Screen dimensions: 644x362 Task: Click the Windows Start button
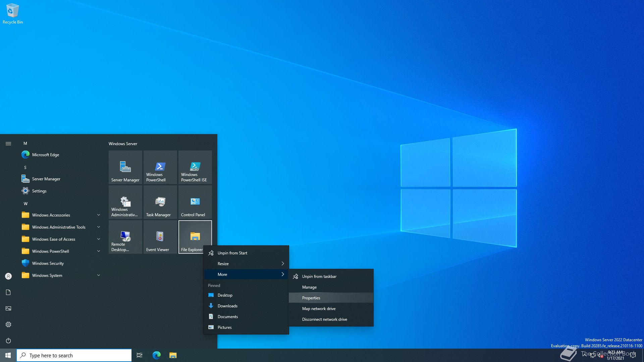point(8,355)
